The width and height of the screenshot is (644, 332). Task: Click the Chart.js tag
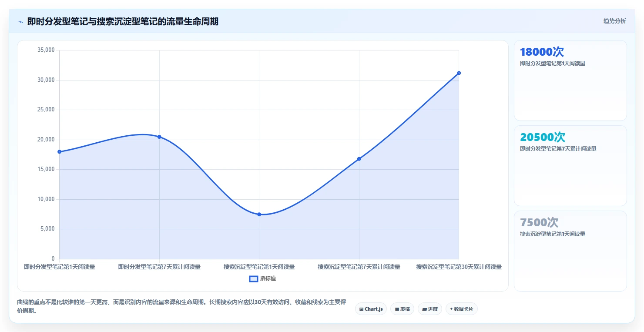pos(371,309)
